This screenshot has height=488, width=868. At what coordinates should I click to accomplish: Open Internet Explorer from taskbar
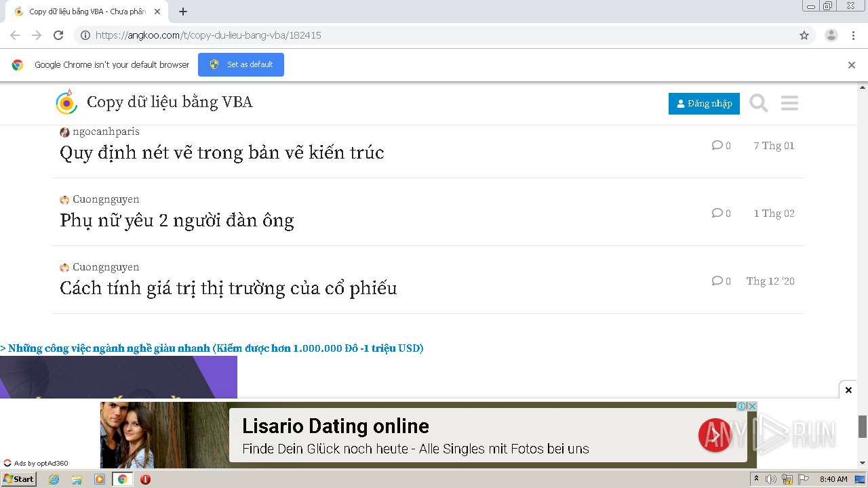54,479
